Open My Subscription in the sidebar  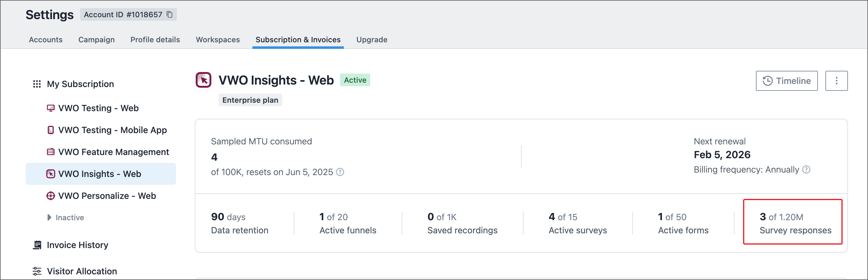click(80, 84)
